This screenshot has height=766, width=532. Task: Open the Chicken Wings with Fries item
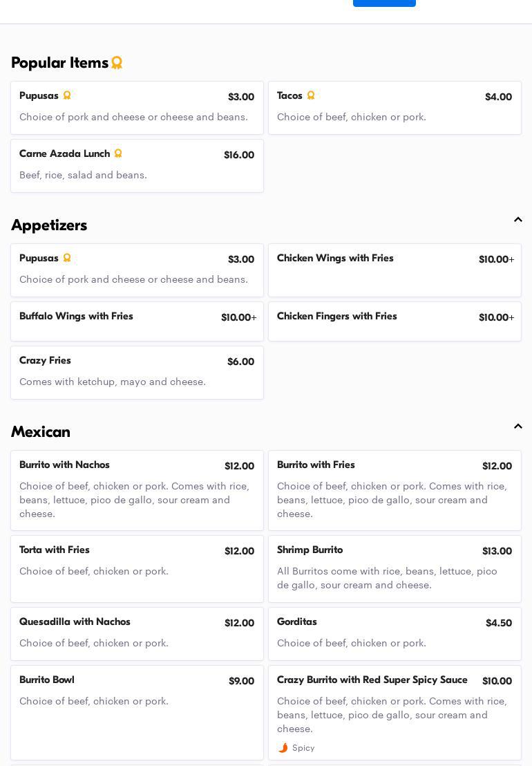coord(395,270)
